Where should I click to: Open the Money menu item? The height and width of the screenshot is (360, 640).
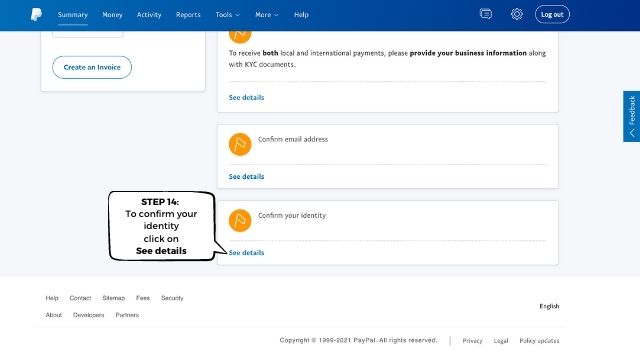click(x=112, y=15)
